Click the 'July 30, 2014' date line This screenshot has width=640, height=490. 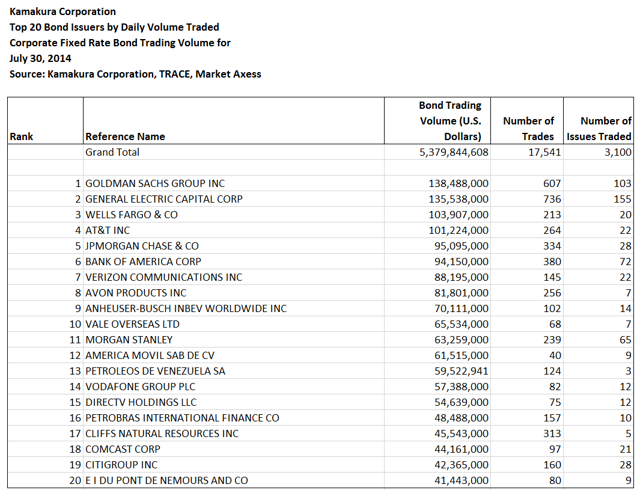click(40, 58)
